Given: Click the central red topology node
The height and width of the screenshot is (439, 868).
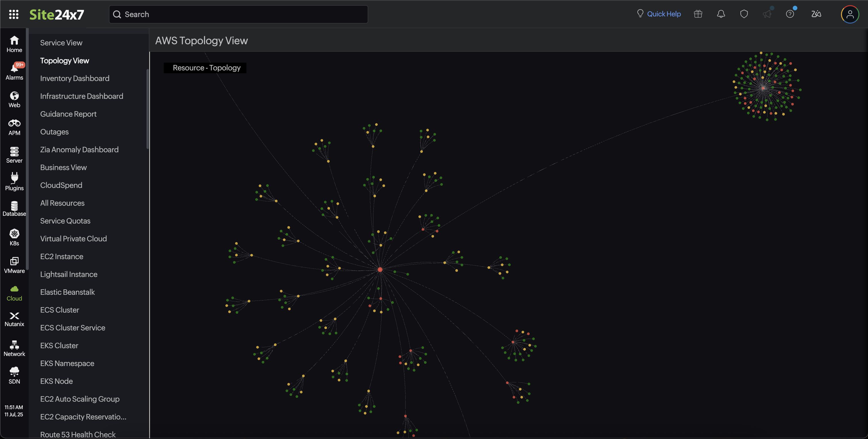Looking at the screenshot, I should [380, 269].
